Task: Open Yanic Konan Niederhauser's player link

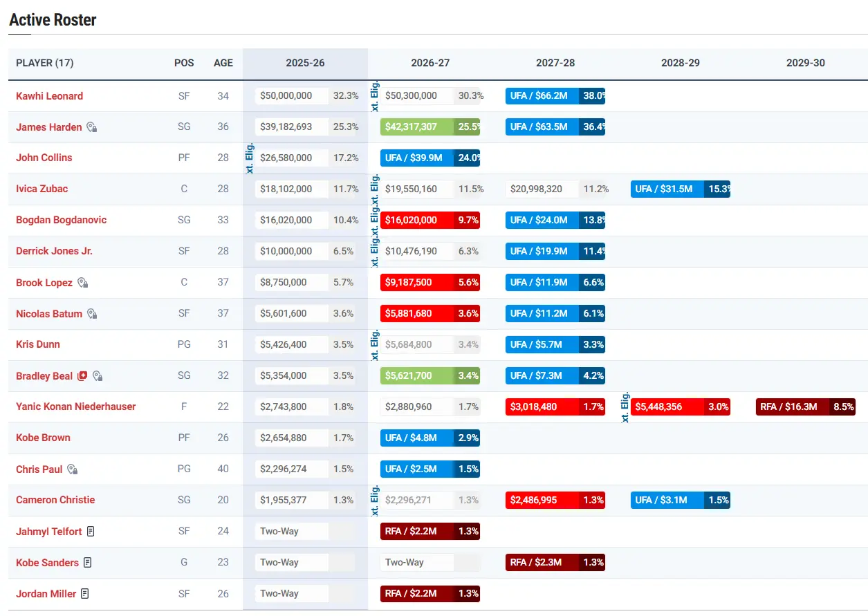Action: click(75, 407)
